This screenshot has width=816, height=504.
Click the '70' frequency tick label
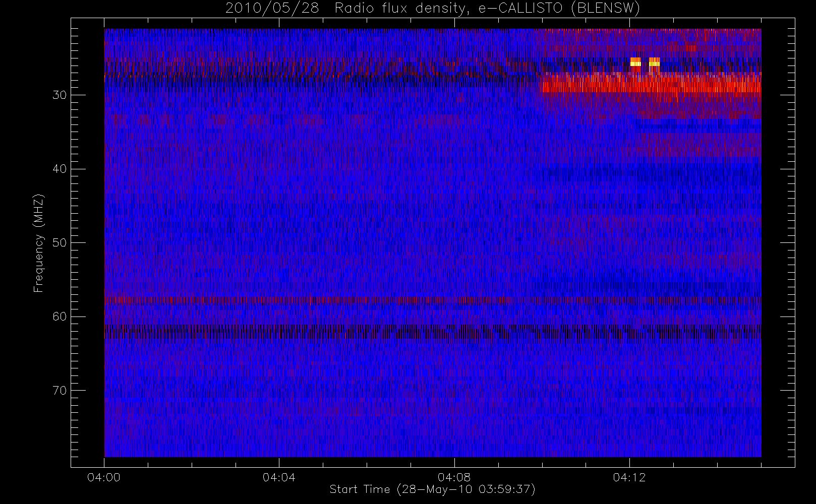(x=60, y=391)
